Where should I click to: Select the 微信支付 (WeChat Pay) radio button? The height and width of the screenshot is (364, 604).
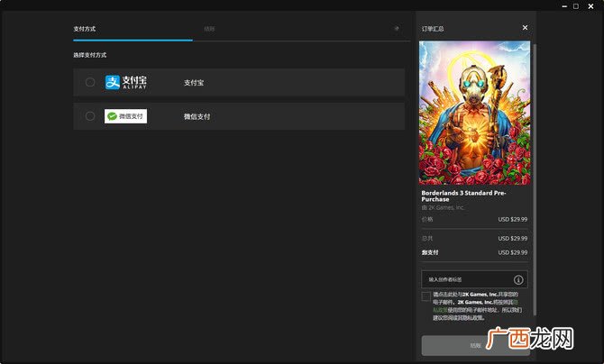(90, 116)
